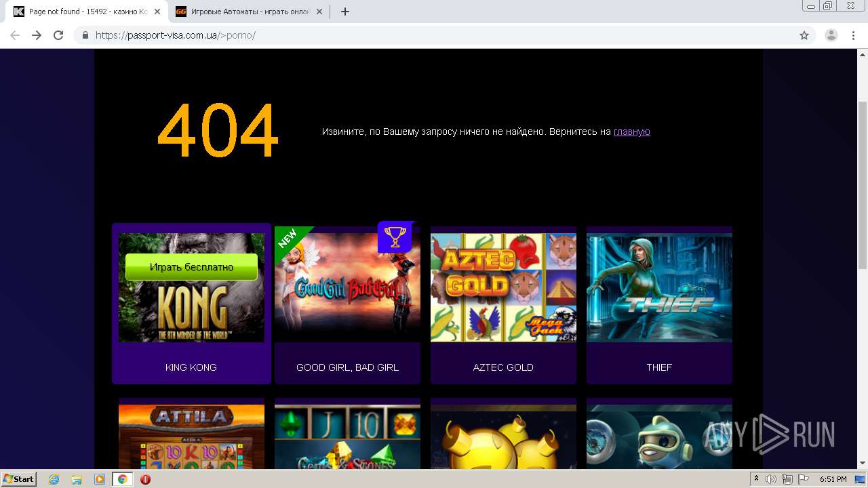Show hidden system tray icons
The height and width of the screenshot is (488, 868).
pos(757,479)
